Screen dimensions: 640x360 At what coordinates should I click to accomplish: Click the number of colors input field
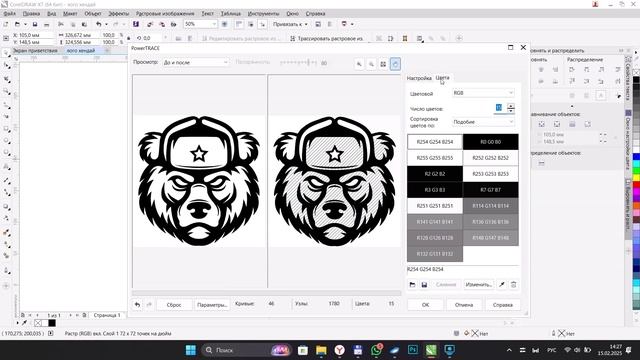[499, 108]
